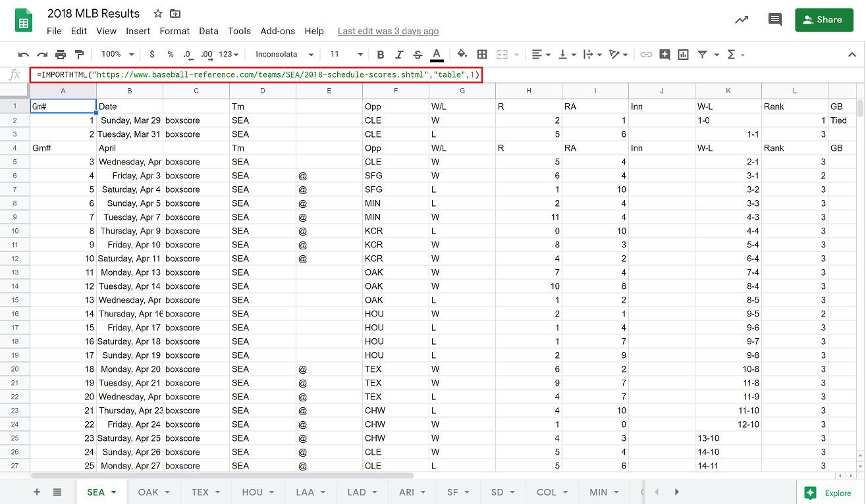The height and width of the screenshot is (504, 866).
Task: Open vertical align options
Action: pyautogui.click(x=566, y=55)
